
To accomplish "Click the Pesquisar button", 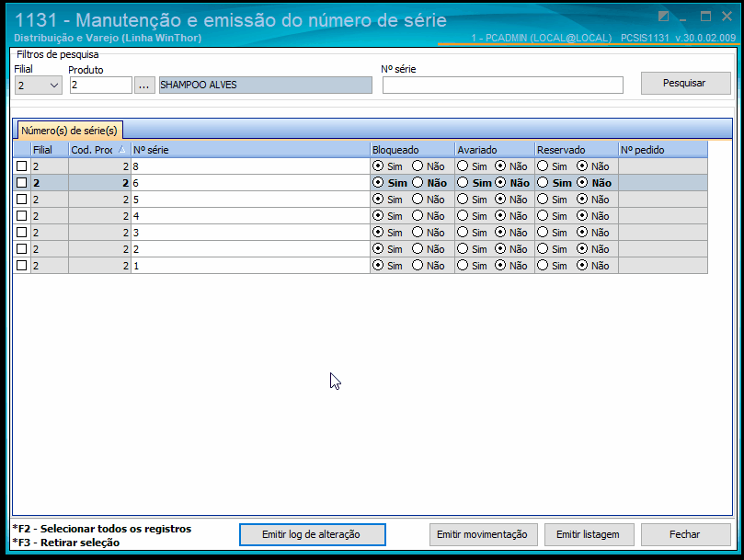I will [x=686, y=83].
